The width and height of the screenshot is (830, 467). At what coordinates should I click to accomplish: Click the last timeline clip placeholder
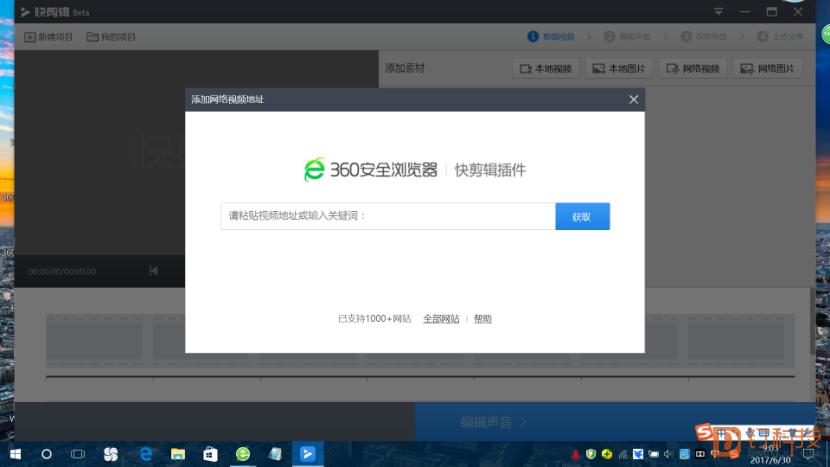[x=735, y=341]
